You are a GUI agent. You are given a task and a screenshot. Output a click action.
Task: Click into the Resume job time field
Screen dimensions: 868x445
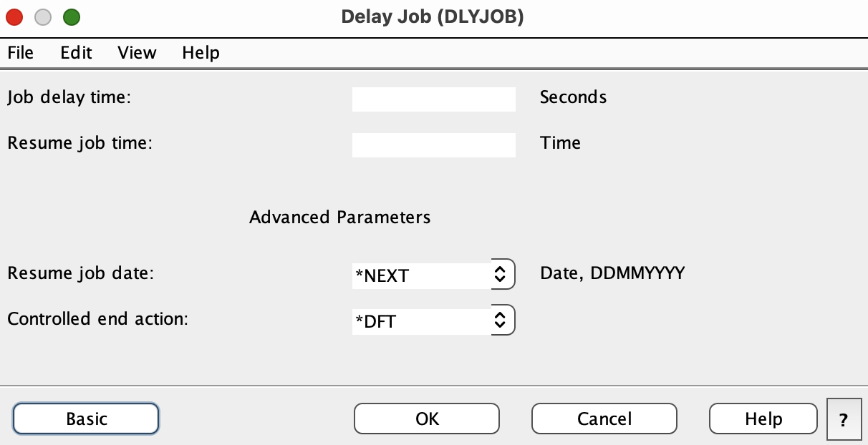point(433,145)
